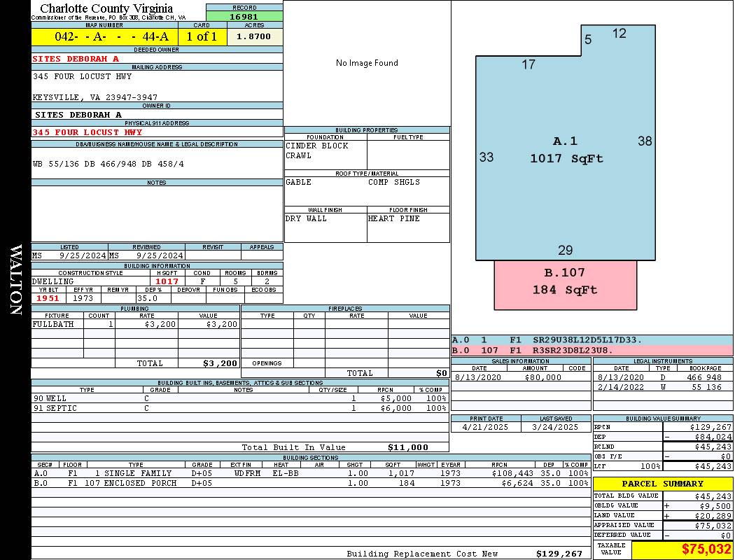Click the $80,000 sales amount
The width and height of the screenshot is (735, 560).
click(x=542, y=377)
